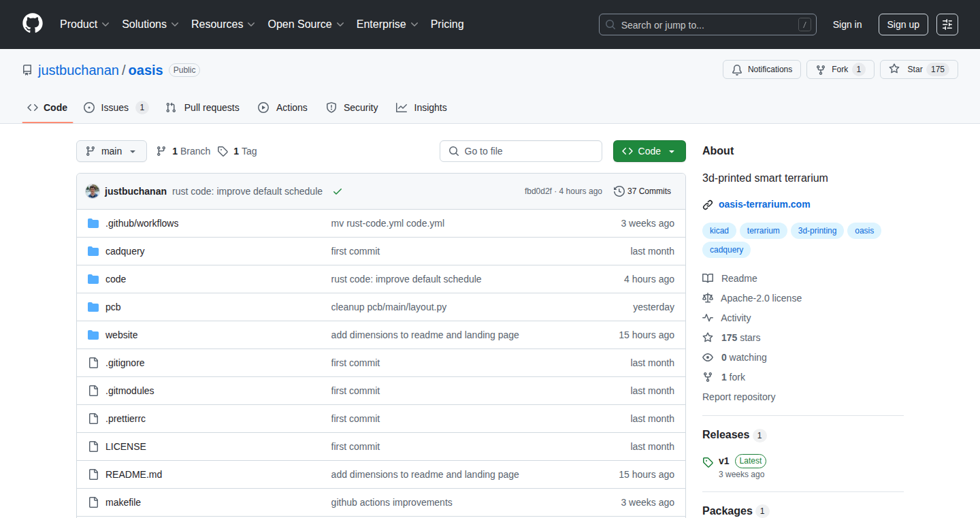Fork the repository
The width and height of the screenshot is (980, 518).
840,69
